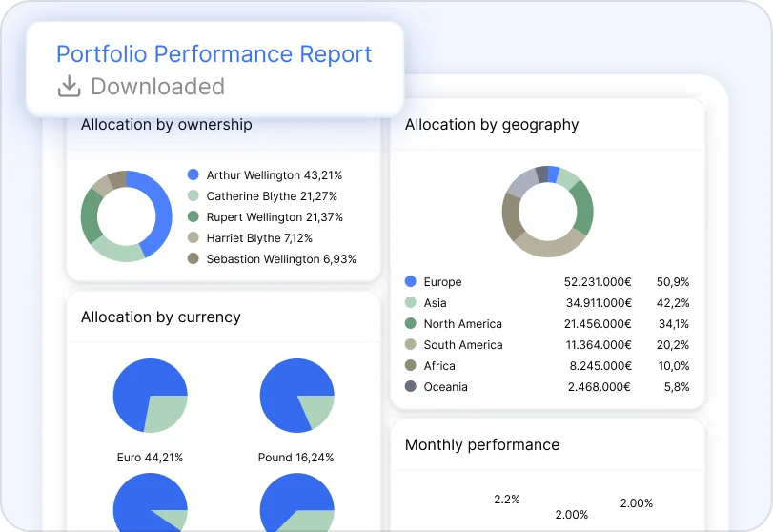Viewport: 773px width, 532px height.
Task: Select Sebastion Wellington 6,93% legend entry
Action: [x=281, y=259]
